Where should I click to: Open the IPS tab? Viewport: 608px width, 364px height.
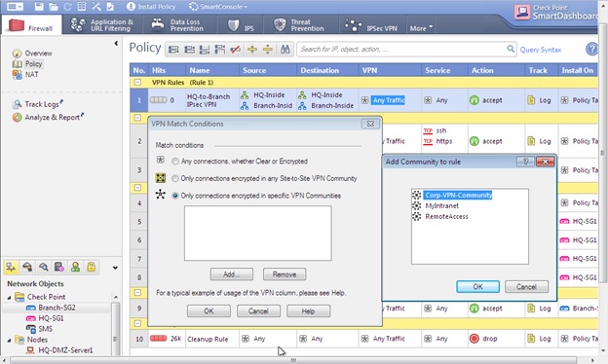pos(242,25)
